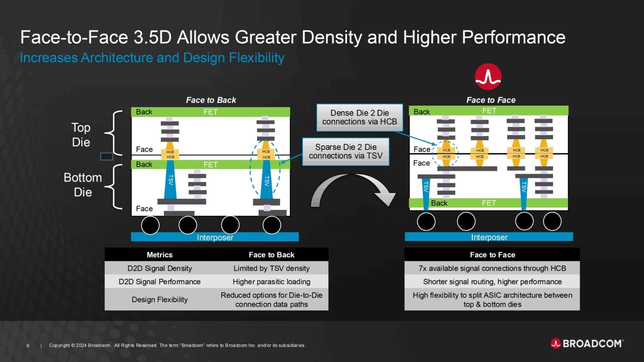Click the blue TSV column in the Bottom Die
The height and width of the screenshot is (362, 644).
point(170,182)
